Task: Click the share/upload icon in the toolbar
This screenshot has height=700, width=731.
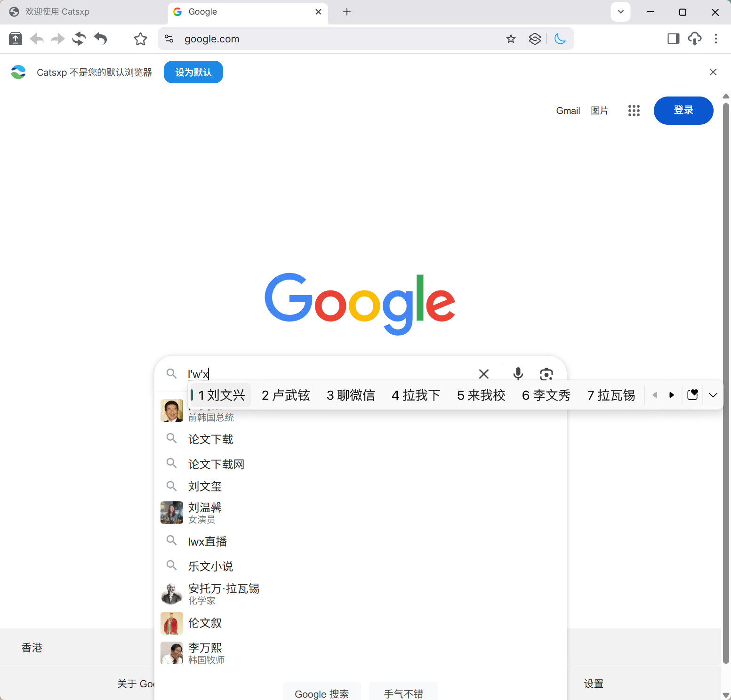Action: coord(16,39)
